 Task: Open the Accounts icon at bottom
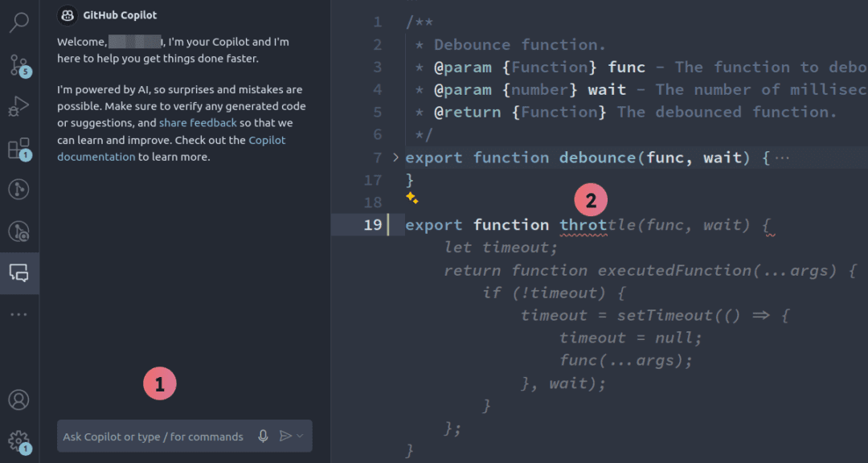tap(19, 399)
